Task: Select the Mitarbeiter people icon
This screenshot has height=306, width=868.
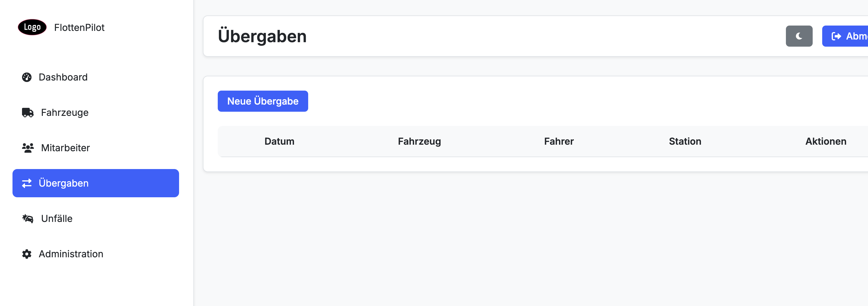Action: pos(27,147)
